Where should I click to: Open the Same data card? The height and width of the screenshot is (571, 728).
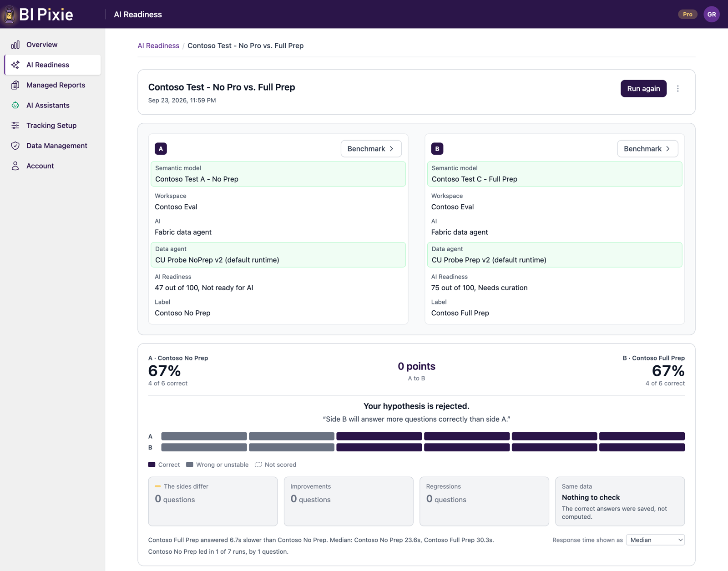620,501
